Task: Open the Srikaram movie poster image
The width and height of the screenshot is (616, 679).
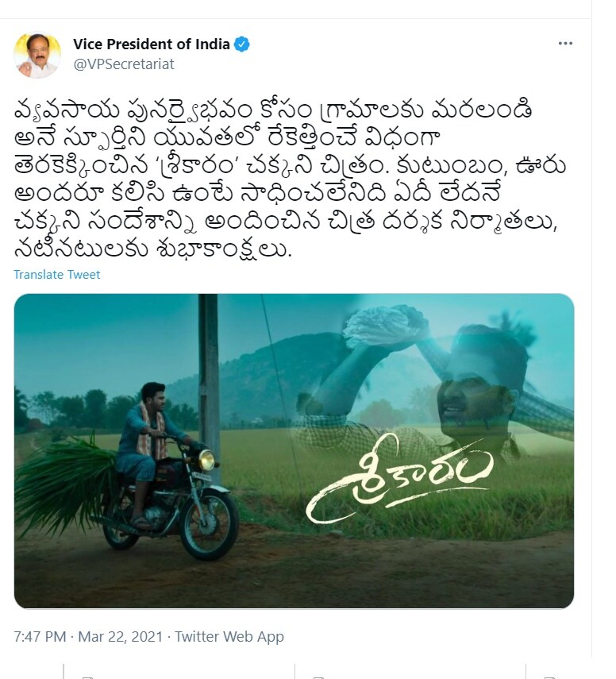Action: (x=294, y=451)
